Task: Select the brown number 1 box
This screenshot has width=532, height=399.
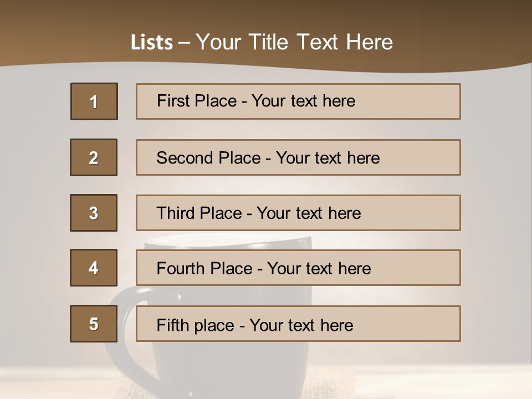Action: click(x=94, y=101)
